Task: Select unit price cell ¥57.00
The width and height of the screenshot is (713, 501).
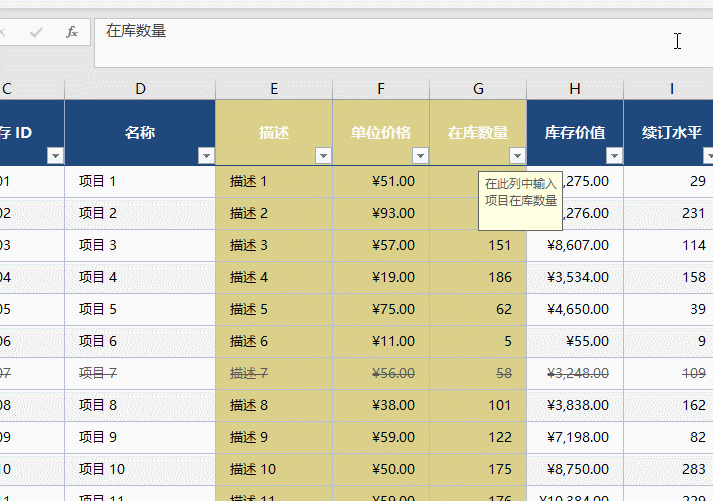Action: tap(381, 245)
